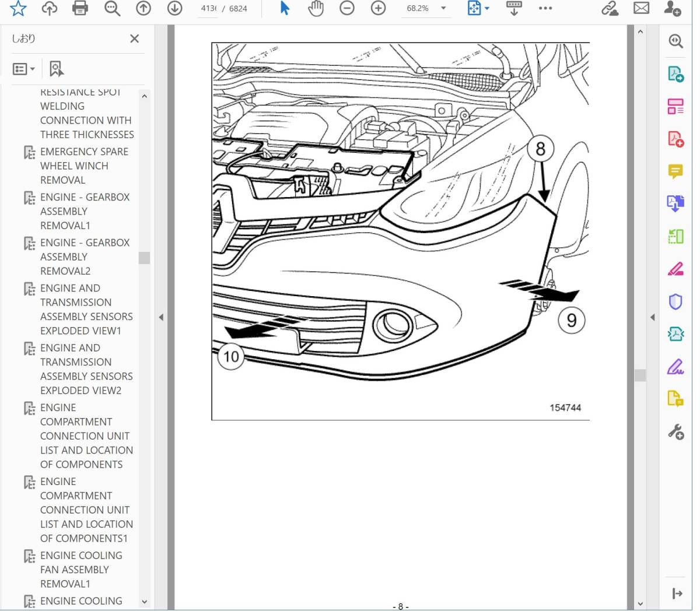Open the More Tools wrench icon
Viewport: 700px width, 611px height.
click(675, 432)
